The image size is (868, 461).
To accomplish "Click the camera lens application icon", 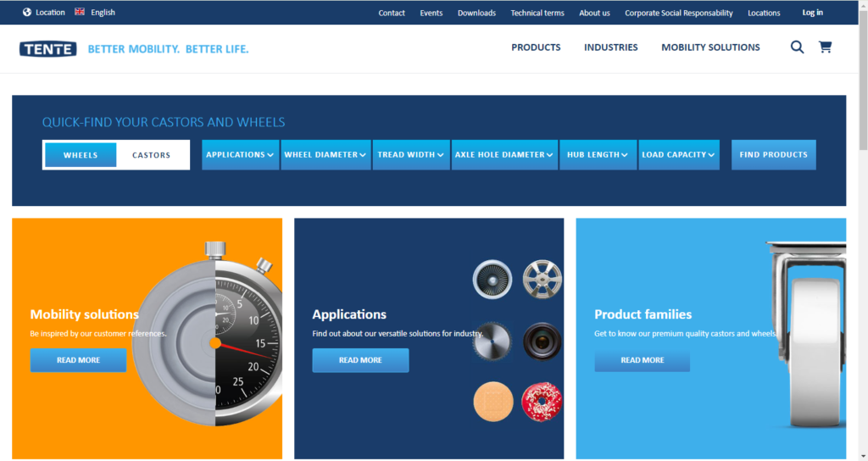I will tap(542, 339).
